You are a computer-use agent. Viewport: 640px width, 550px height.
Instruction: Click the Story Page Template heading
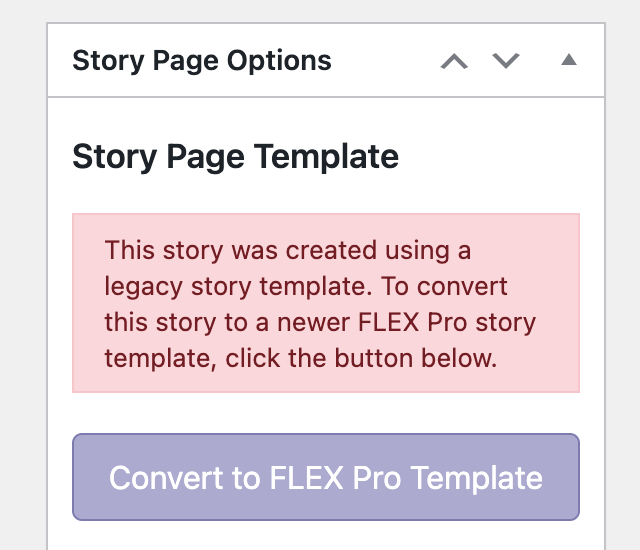[x=236, y=157]
